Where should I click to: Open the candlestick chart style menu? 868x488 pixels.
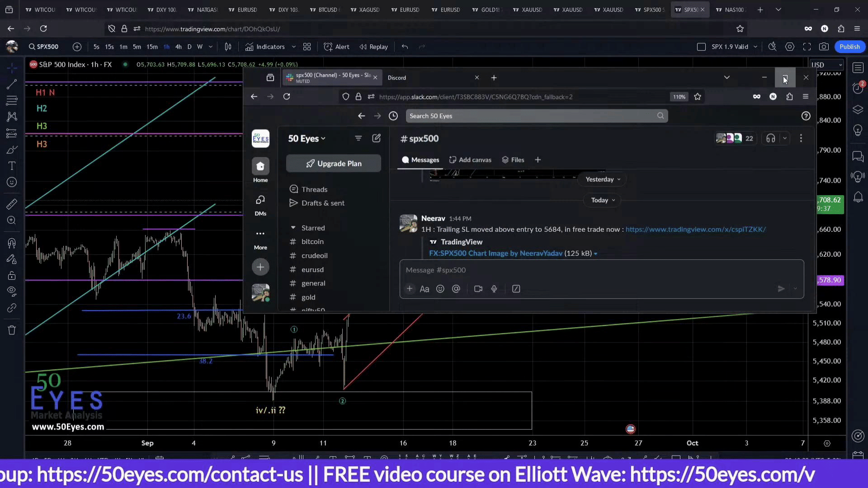click(228, 47)
